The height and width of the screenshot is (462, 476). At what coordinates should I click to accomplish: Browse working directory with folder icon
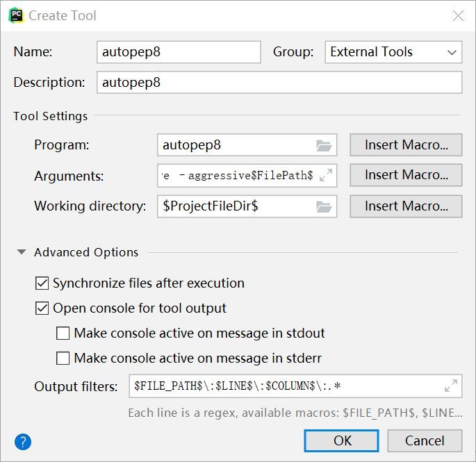[324, 207]
